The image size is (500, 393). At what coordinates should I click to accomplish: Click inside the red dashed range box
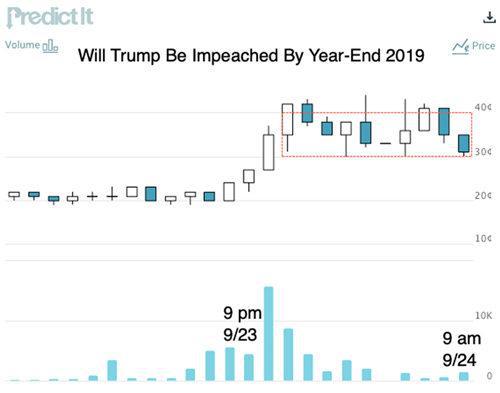click(377, 134)
